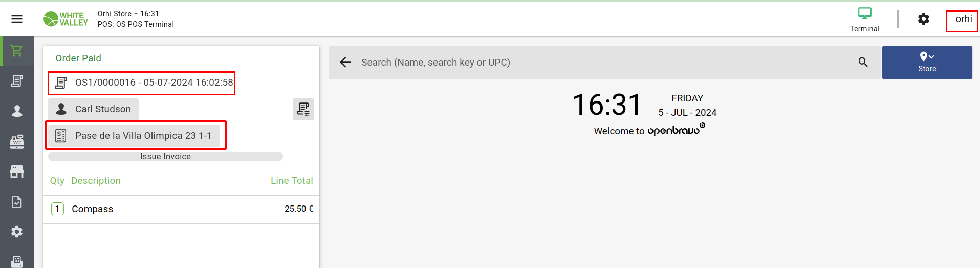Open address Pase de la Villa Olimpica

click(x=134, y=136)
